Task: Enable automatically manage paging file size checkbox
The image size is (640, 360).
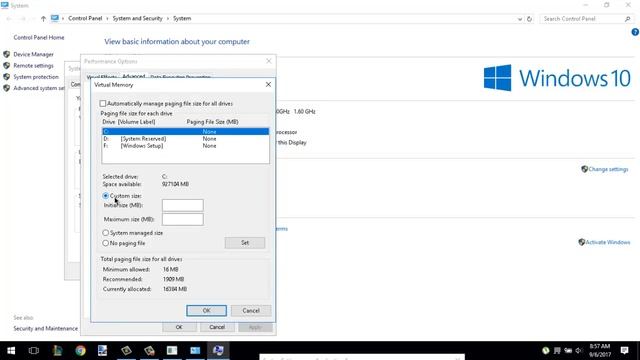Action: pyautogui.click(x=103, y=104)
